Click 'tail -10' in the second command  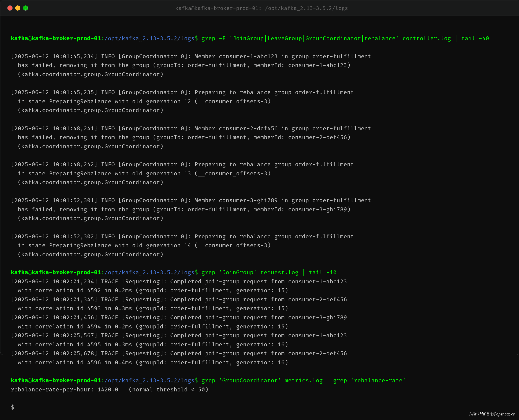323,272
